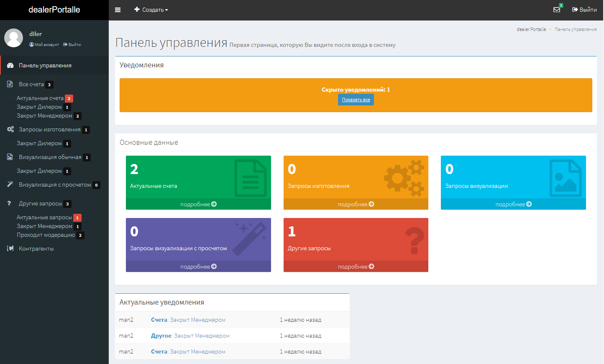Click the magic wand icon in the sidebar

[x=10, y=185]
